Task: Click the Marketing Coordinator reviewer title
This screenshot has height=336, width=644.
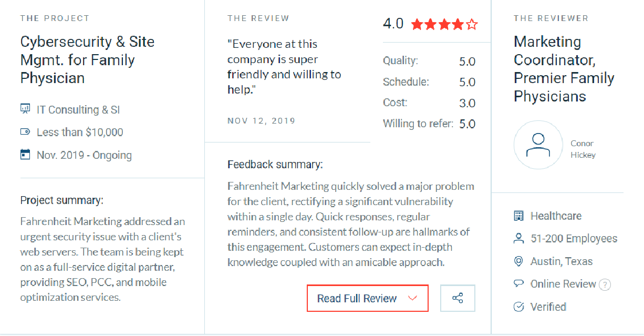Action: click(564, 69)
